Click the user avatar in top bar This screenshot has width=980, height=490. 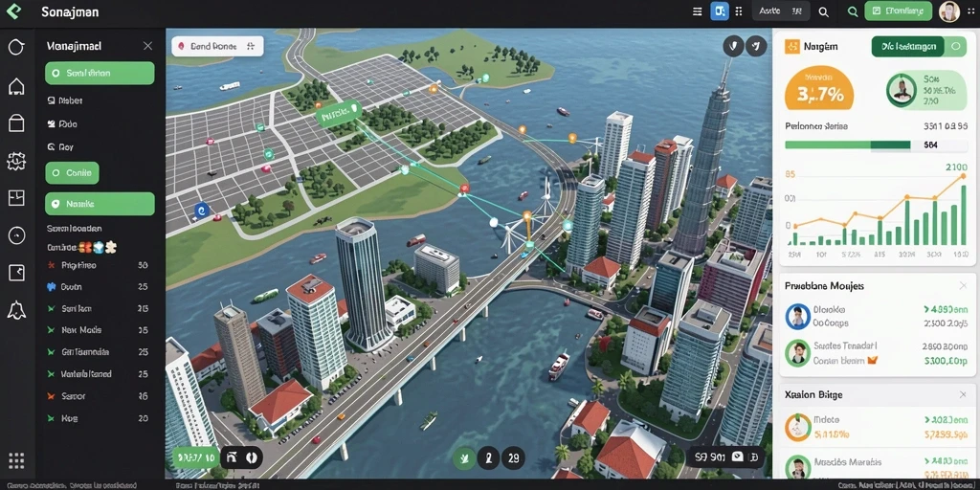pyautogui.click(x=948, y=11)
